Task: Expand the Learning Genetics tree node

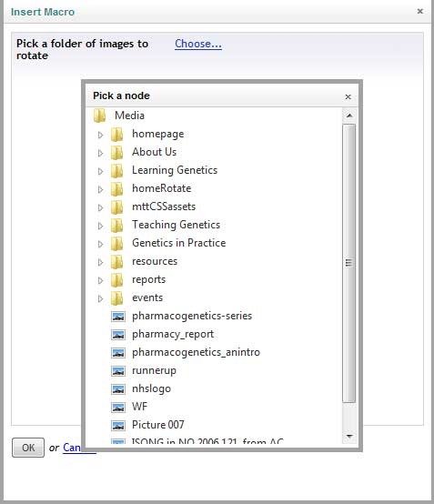Action: [x=100, y=171]
